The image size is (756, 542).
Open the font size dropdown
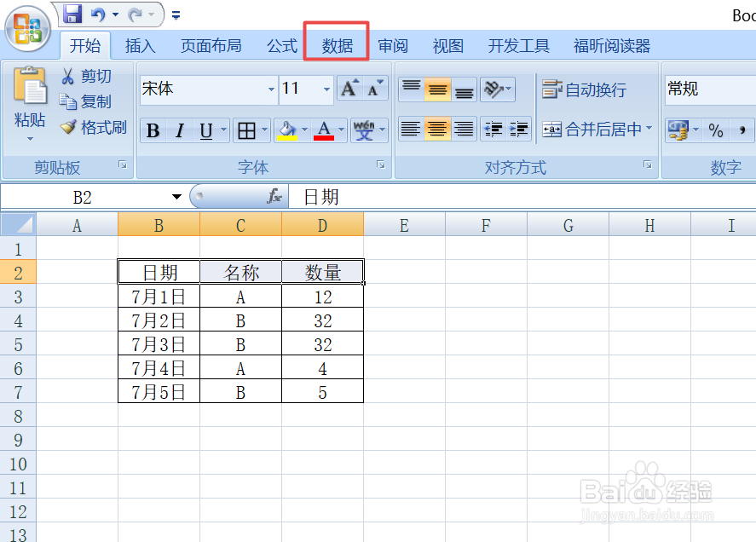click(327, 89)
